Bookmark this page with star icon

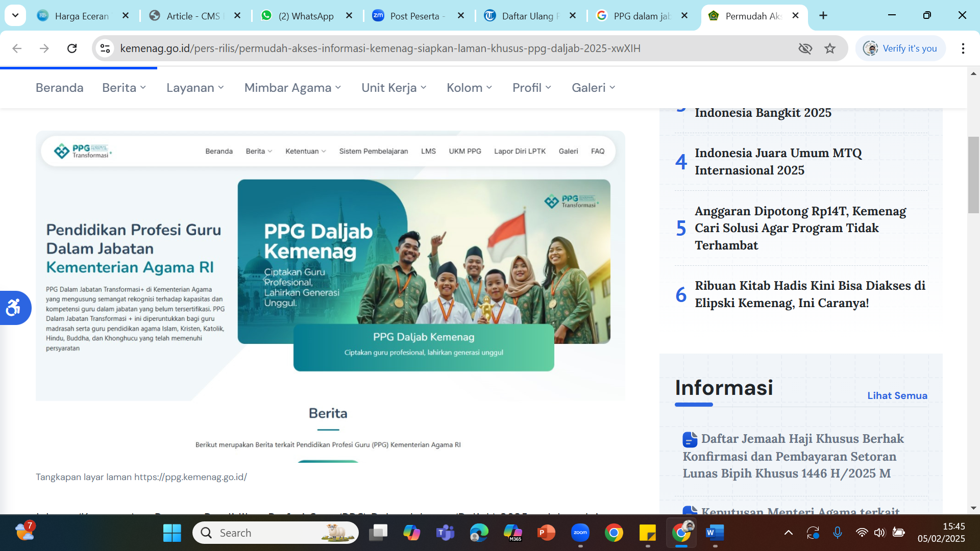coord(830,48)
